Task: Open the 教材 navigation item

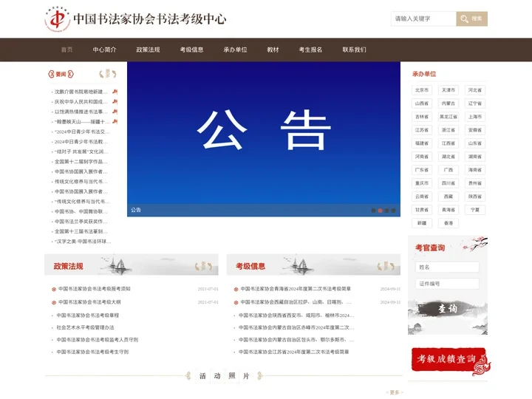Action: point(273,50)
